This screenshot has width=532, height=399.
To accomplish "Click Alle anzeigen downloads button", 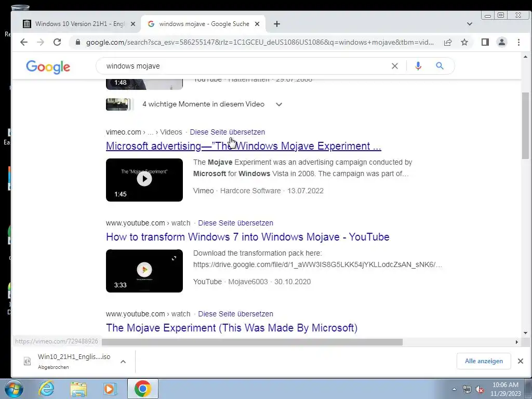I will tap(484, 361).
